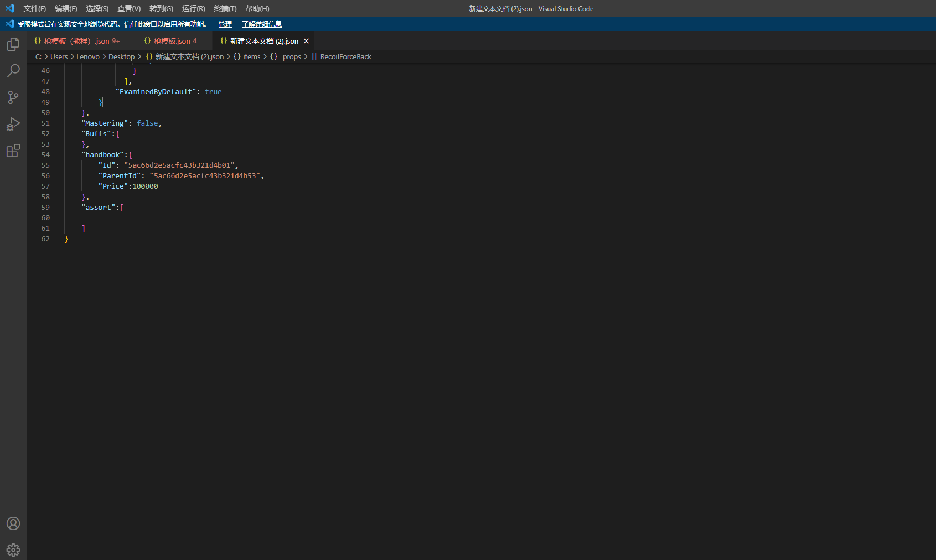Open the items breadcrumb segment

pyautogui.click(x=251, y=56)
